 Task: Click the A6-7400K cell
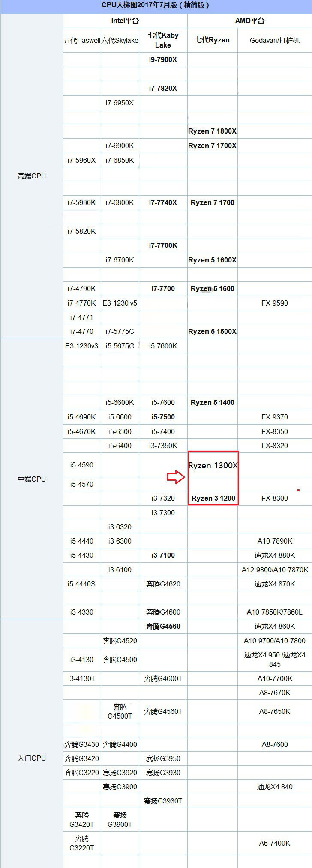point(275,843)
